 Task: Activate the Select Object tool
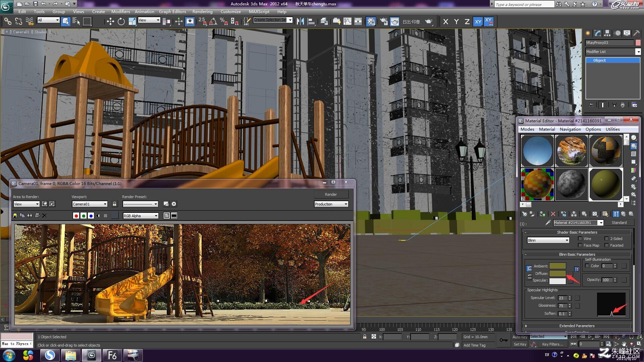tap(66, 21)
